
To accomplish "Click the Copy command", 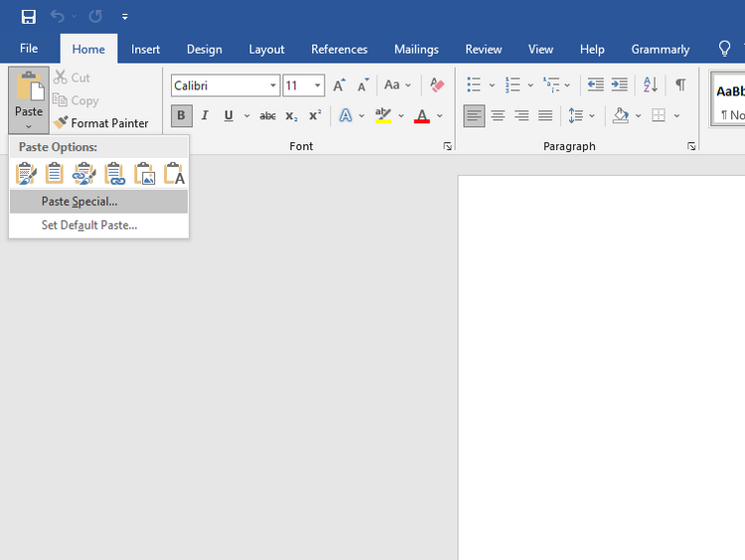I will click(75, 100).
